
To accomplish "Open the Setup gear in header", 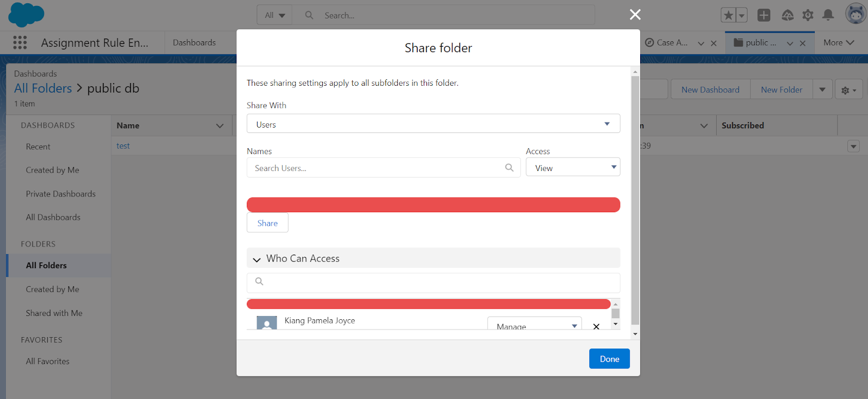I will coord(808,15).
